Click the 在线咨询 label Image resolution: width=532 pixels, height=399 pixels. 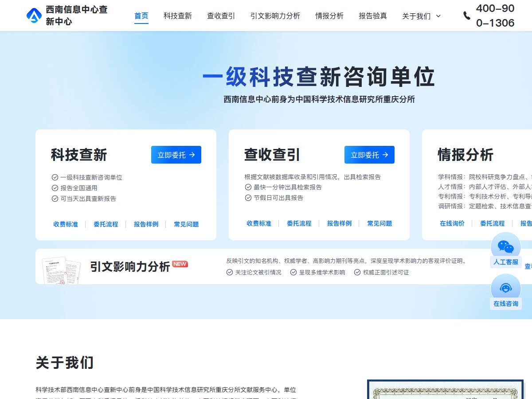(506, 304)
